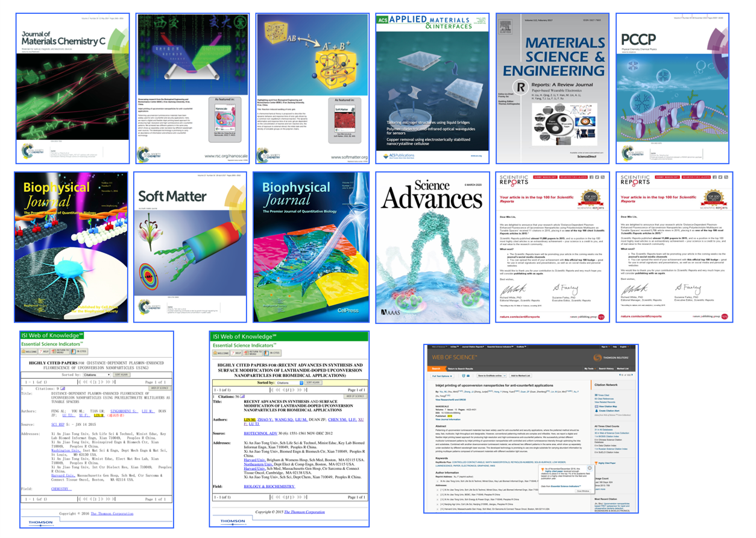Click Facebook icon in left Scientific Reports letter

tap(590, 177)
